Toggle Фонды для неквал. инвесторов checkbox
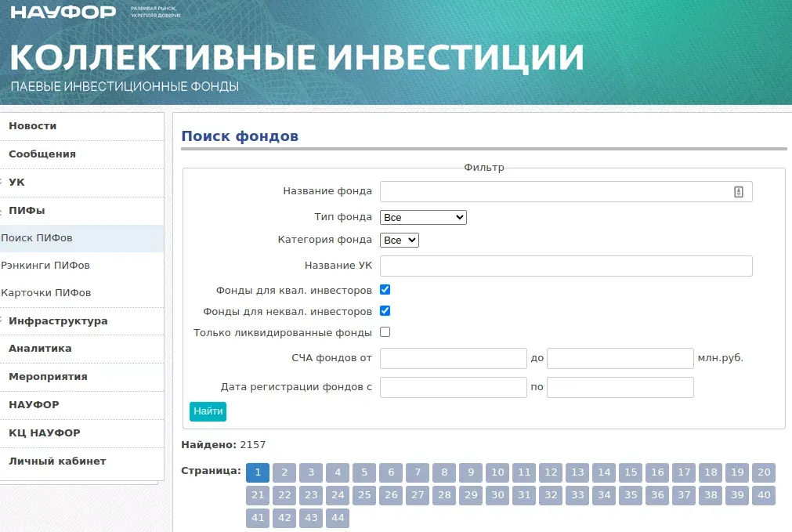Screen dimensions: 792x532 point(385,311)
